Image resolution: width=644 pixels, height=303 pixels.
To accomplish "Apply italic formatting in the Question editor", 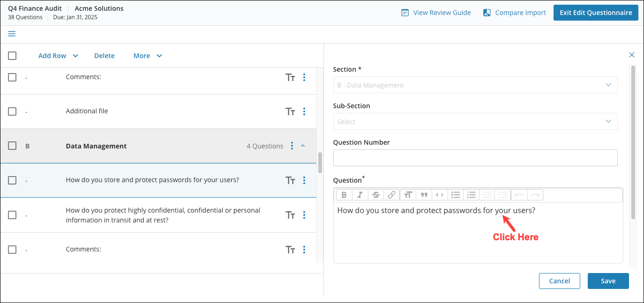I will (x=360, y=194).
